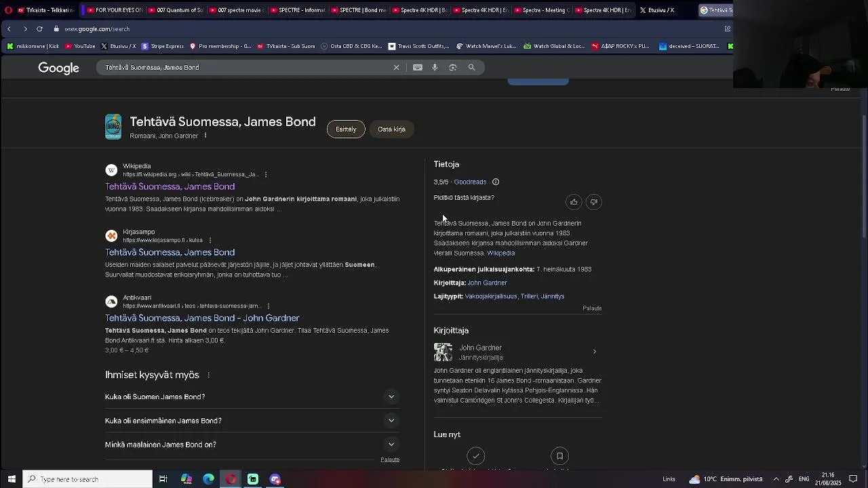Open John Gardner author card arrow
The image size is (868, 488).
pos(595,352)
